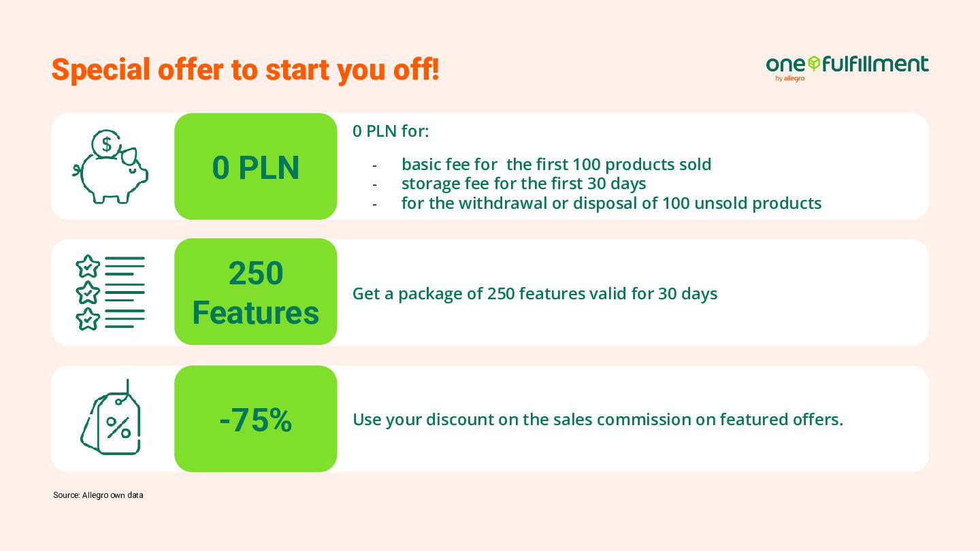Viewport: 980px width, 551px height.
Task: Click the piggy bank icon
Action: 110,167
